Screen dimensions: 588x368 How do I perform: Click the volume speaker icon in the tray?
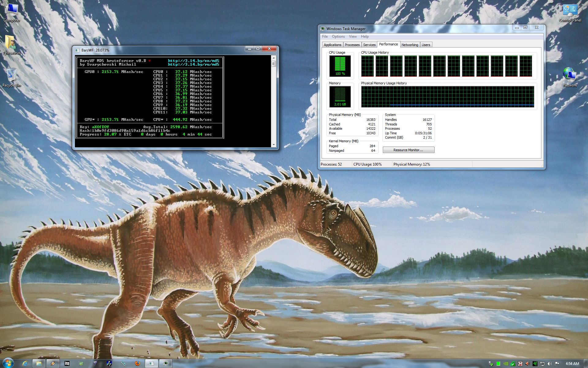tap(549, 364)
